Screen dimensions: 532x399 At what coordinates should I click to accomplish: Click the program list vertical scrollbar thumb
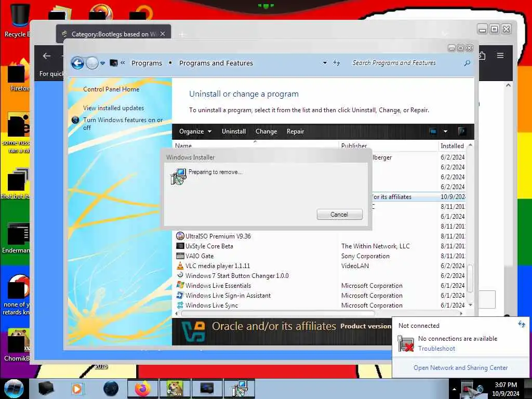tap(470, 278)
